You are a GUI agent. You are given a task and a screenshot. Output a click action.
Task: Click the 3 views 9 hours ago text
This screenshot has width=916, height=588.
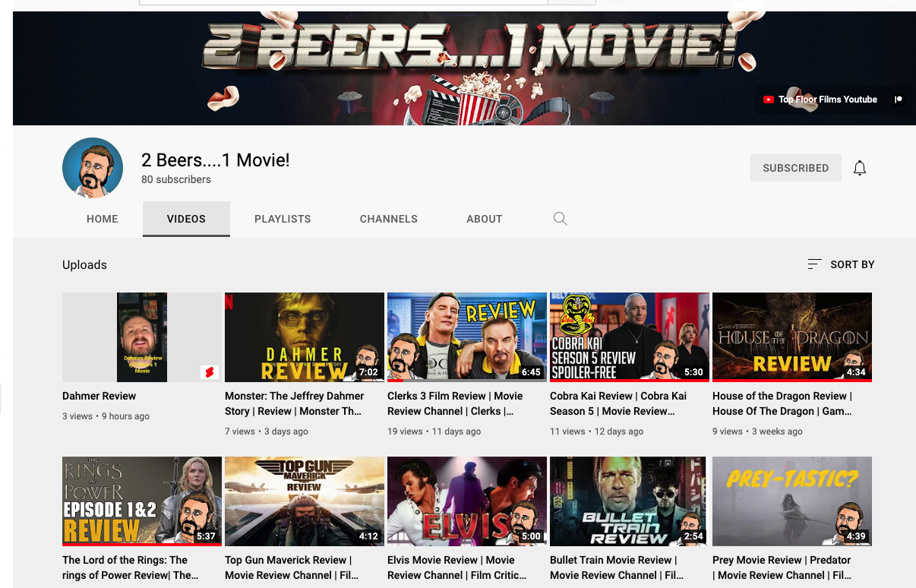tap(106, 416)
